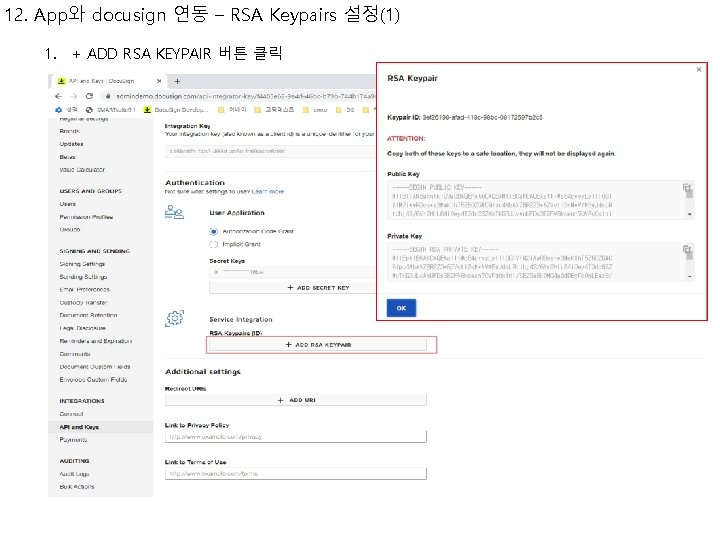This screenshot has height=540, width=720.
Task: Close the RSA Keypair dialog with X
Action: pyautogui.click(x=699, y=69)
